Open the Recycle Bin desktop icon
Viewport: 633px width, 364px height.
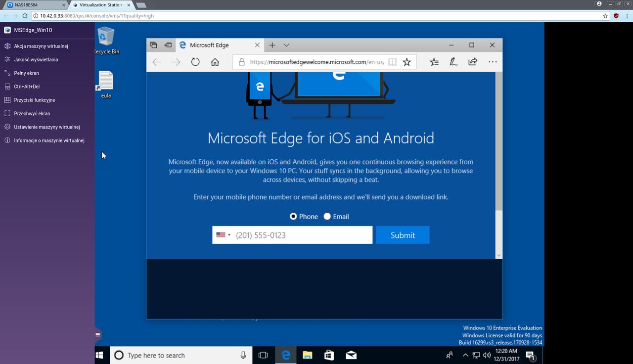pos(106,41)
